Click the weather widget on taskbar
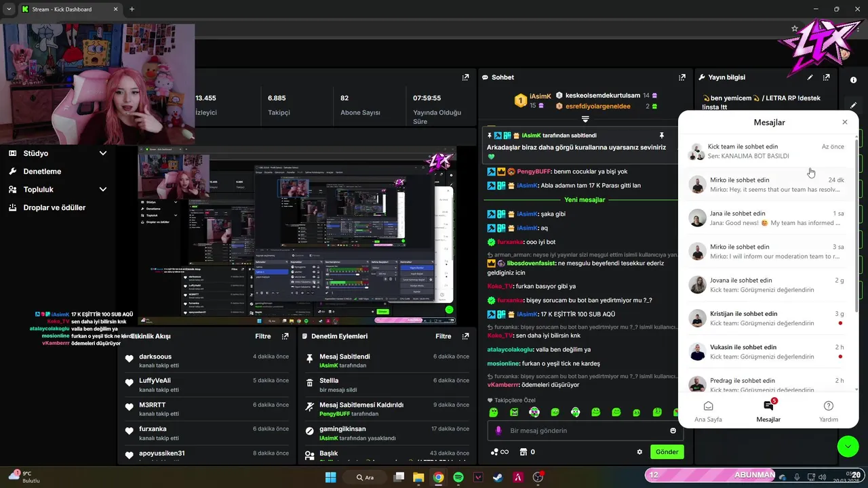The height and width of the screenshot is (488, 868). point(24,476)
